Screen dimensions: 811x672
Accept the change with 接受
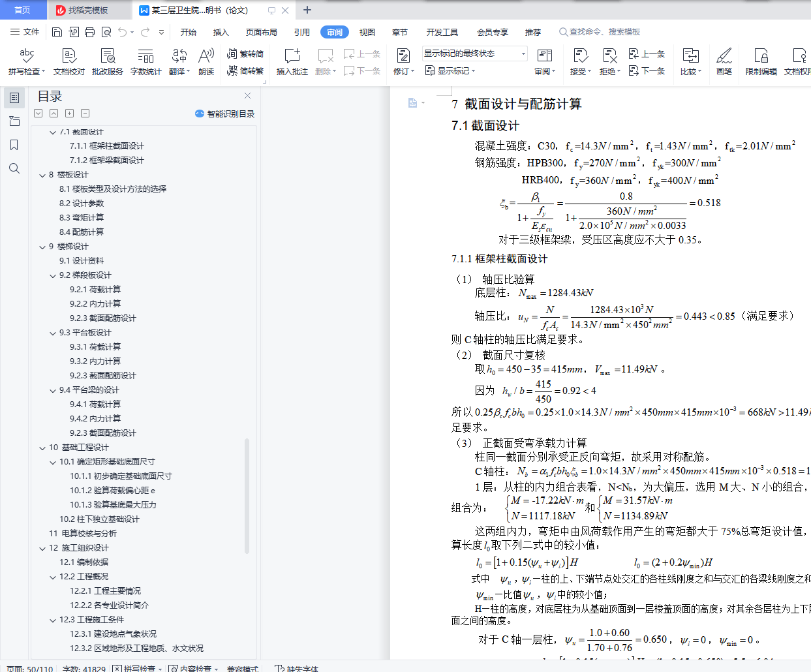pos(580,62)
